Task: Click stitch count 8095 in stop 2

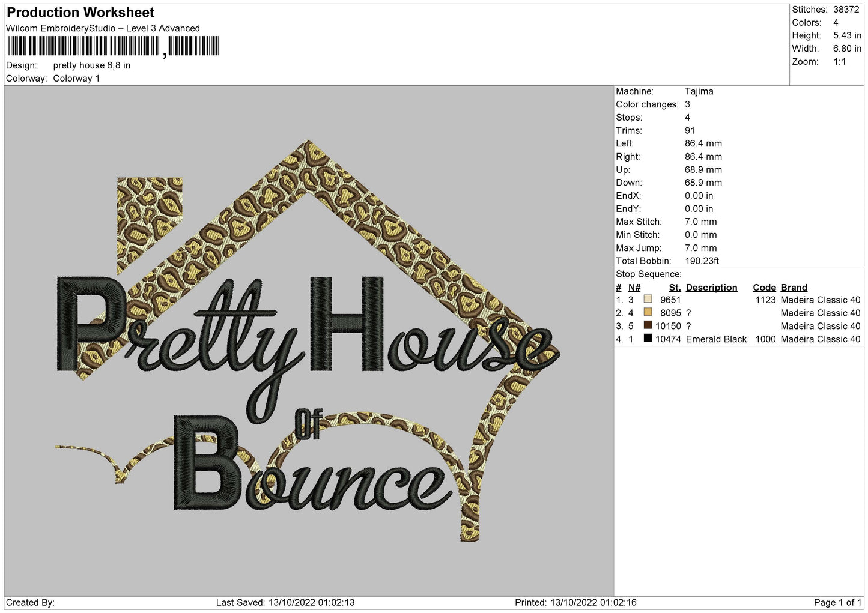Action: pos(670,313)
